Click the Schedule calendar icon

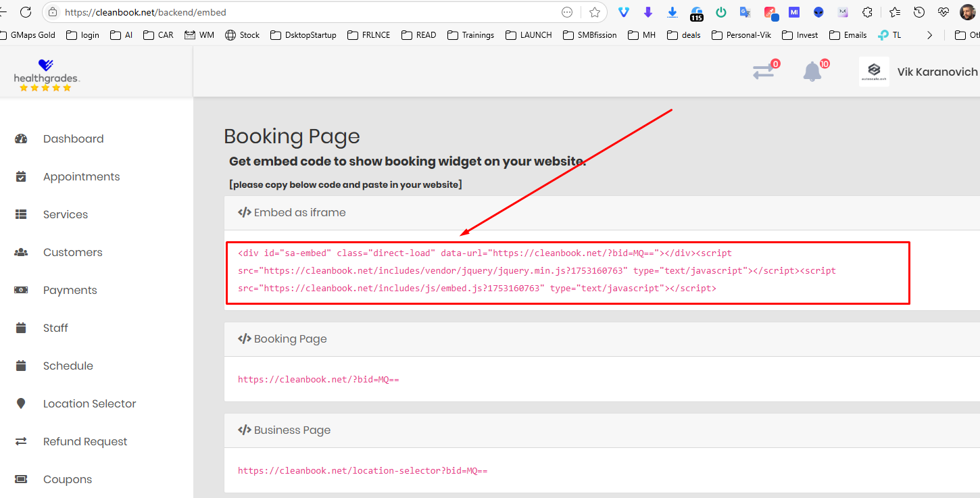(x=21, y=366)
